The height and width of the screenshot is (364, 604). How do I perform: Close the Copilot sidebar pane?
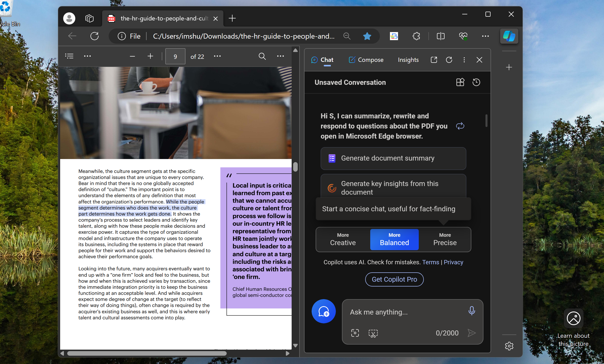(x=479, y=60)
